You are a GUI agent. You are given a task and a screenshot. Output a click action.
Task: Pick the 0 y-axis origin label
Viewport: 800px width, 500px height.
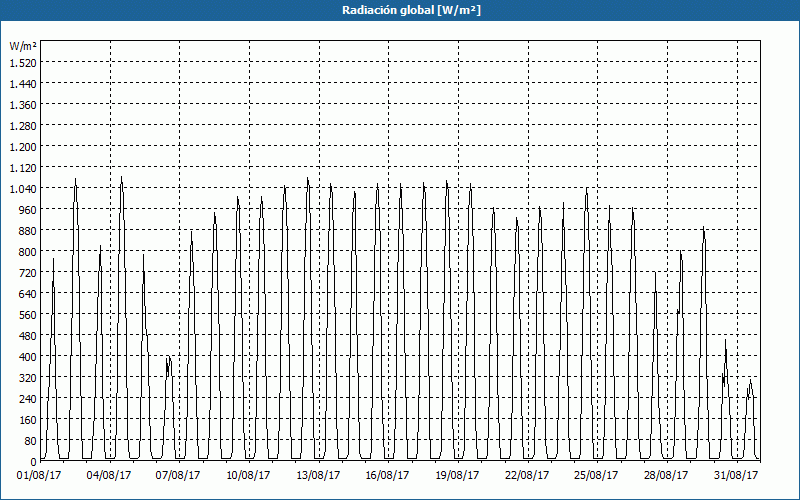pos(33,462)
